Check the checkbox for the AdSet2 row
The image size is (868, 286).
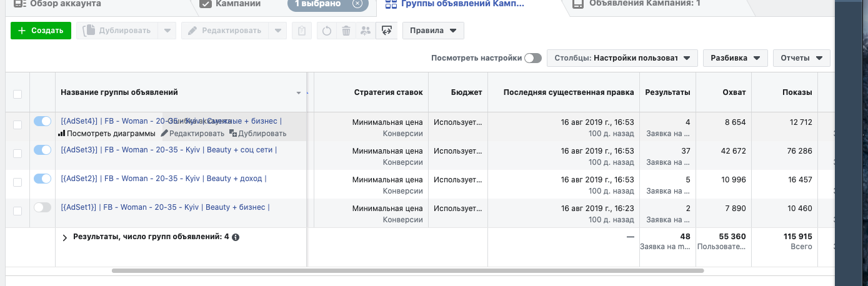(x=17, y=182)
